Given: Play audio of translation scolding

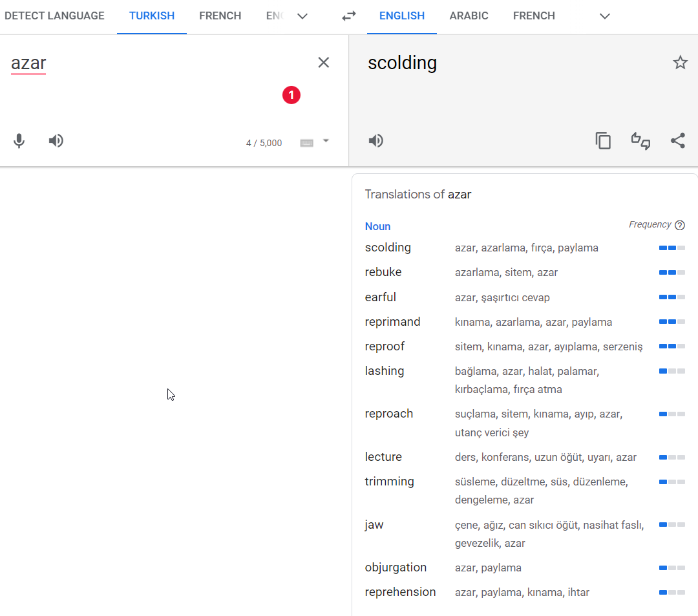Looking at the screenshot, I should click(375, 141).
